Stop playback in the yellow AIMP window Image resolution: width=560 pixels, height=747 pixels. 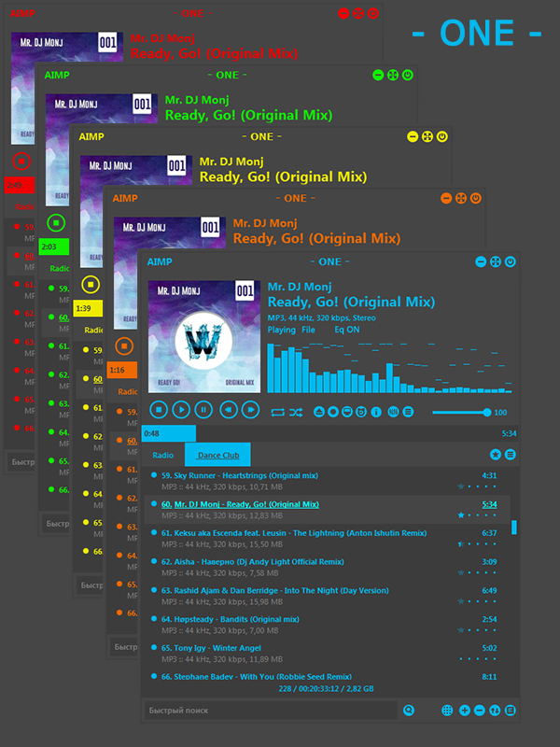point(91,285)
